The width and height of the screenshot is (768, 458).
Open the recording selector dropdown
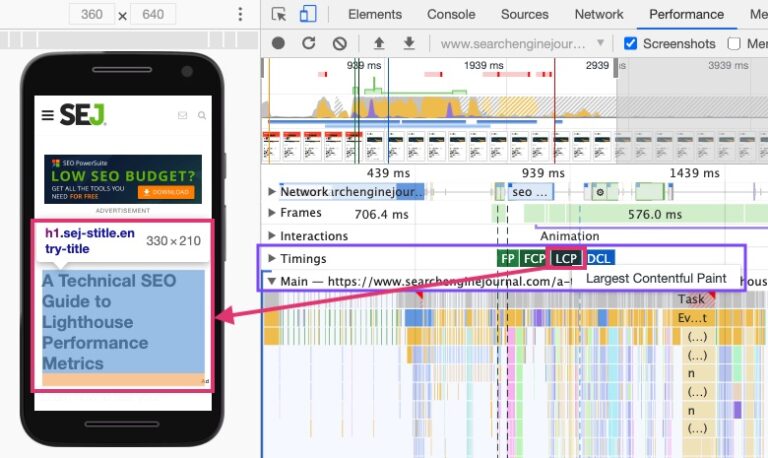point(522,44)
